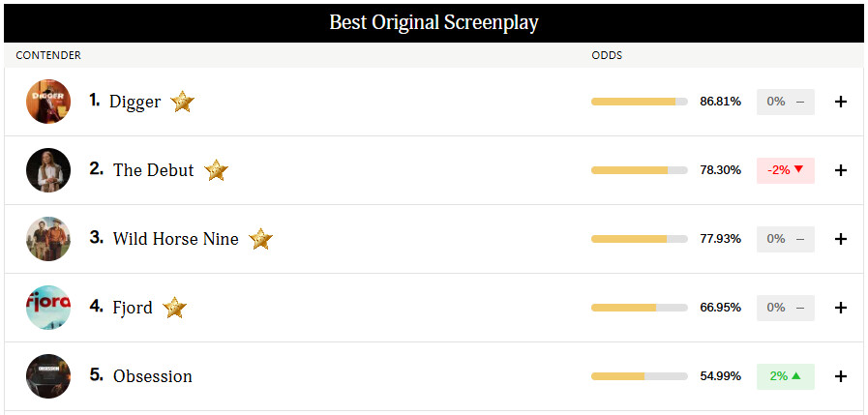Open the Wild Horse Nine title link
Screen dimensions: 868x415
tap(175, 239)
